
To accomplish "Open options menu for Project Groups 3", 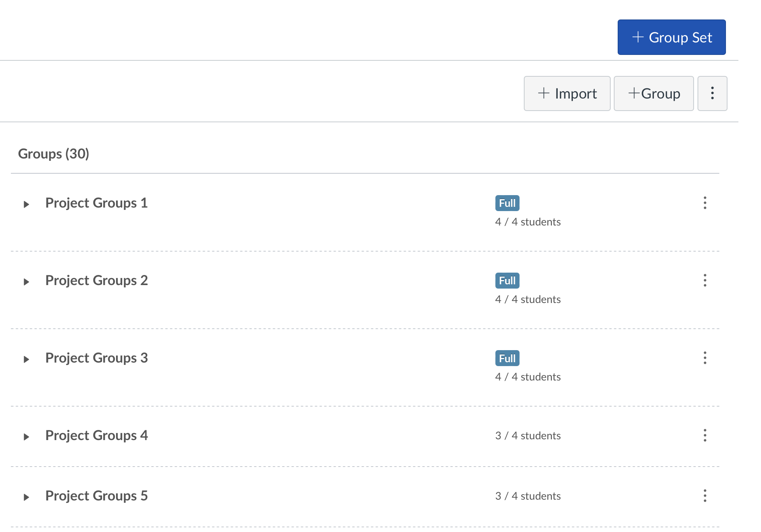I will (x=705, y=358).
